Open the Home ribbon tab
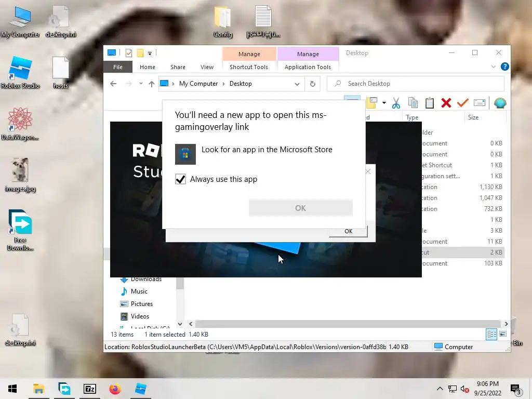Viewport: 532px width, 399px height. click(x=147, y=67)
